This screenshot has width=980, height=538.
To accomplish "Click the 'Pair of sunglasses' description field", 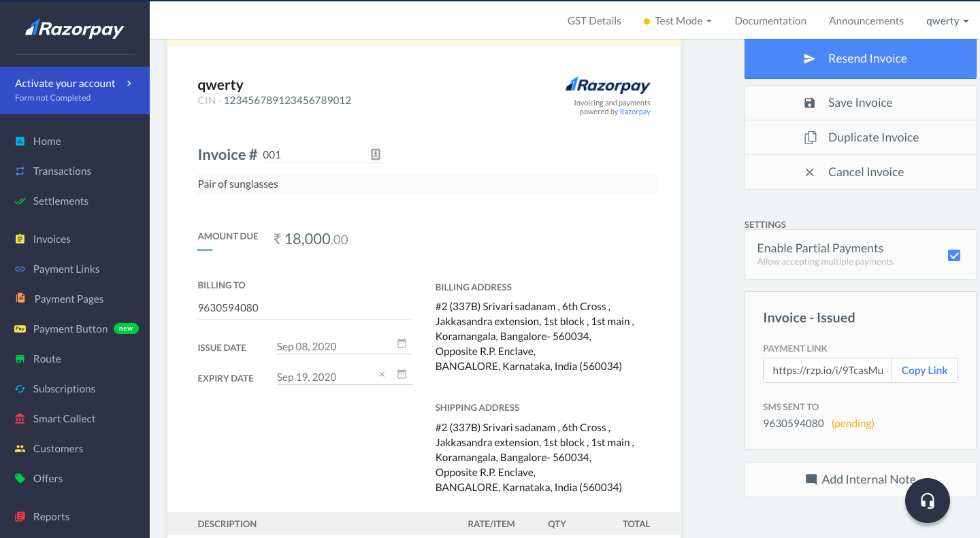I will (x=427, y=184).
